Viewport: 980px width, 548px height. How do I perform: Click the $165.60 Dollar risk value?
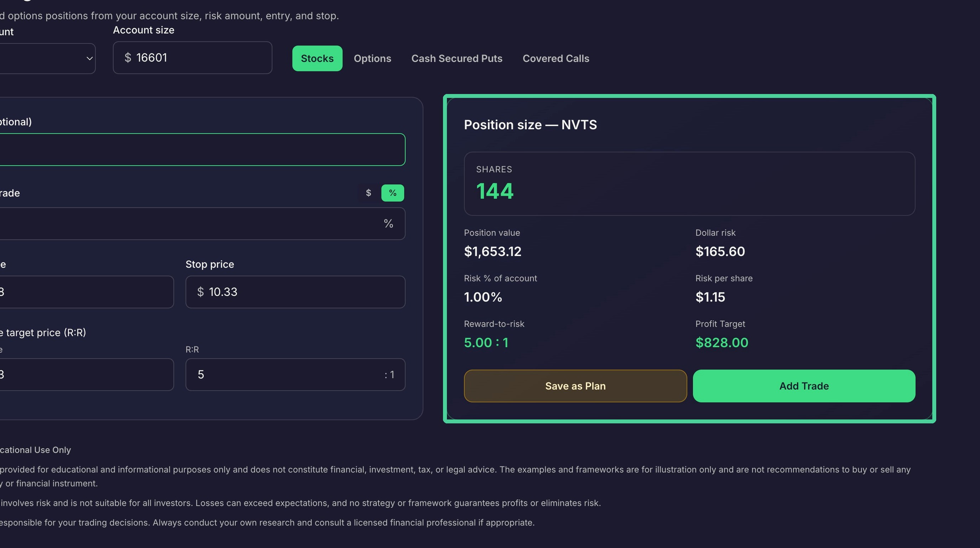click(x=720, y=251)
